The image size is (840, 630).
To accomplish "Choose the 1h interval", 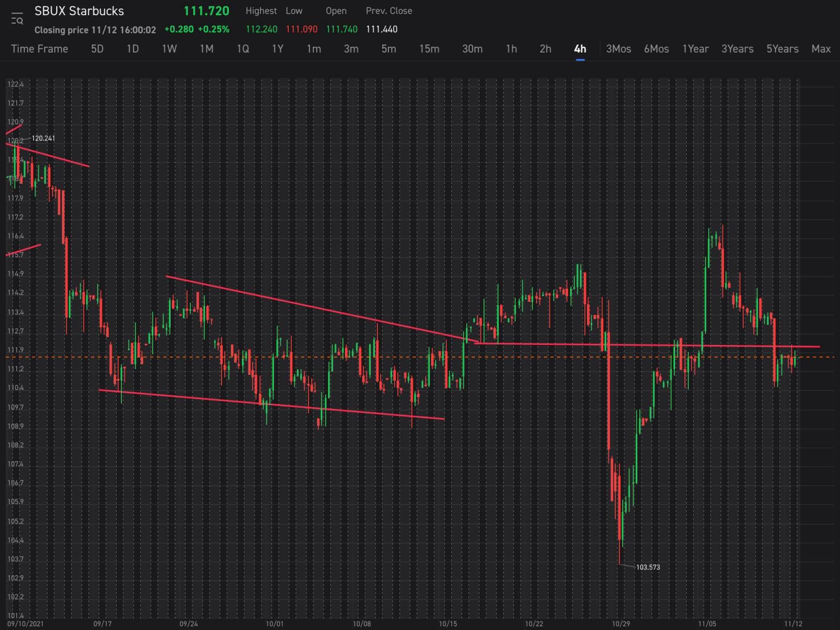I will [511, 49].
